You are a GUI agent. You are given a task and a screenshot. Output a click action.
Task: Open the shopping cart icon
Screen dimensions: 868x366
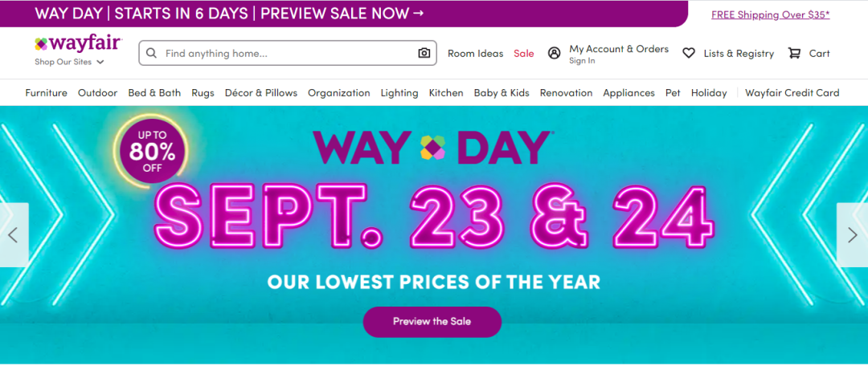794,53
